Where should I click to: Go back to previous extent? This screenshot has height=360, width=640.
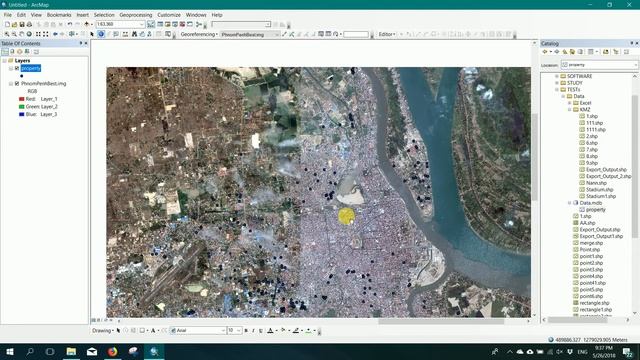click(55, 34)
